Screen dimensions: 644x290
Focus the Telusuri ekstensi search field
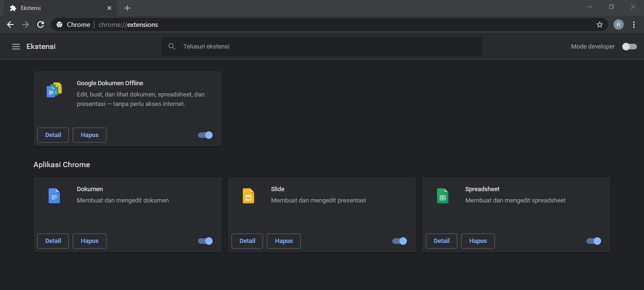pos(325,47)
